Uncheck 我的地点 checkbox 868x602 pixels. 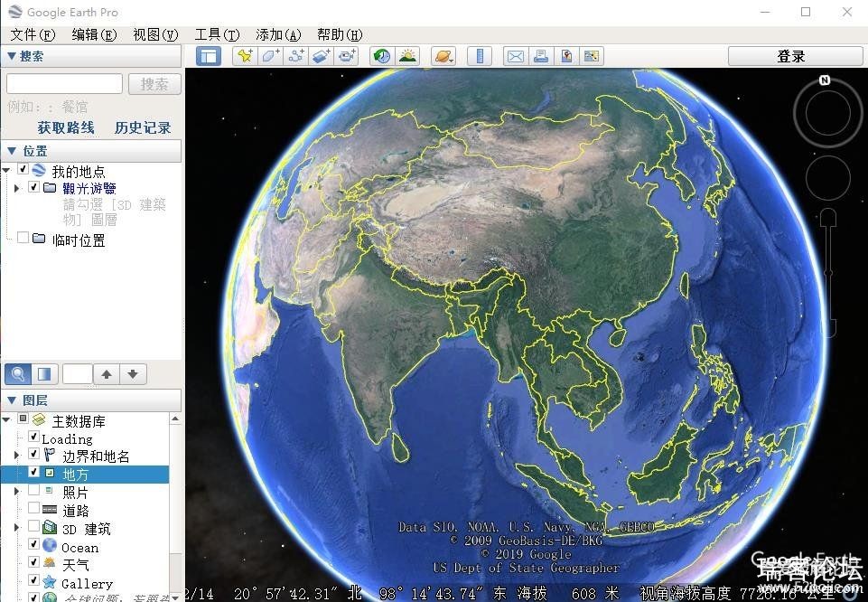click(x=23, y=169)
